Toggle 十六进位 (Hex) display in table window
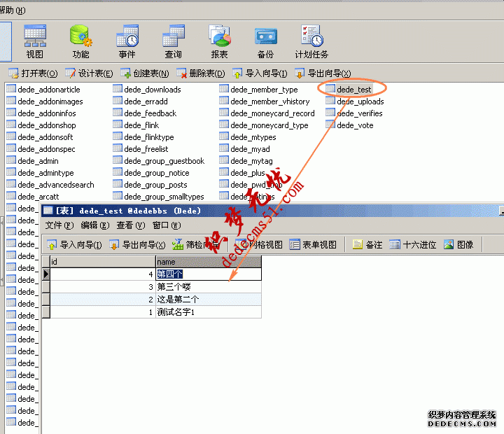 click(413, 244)
